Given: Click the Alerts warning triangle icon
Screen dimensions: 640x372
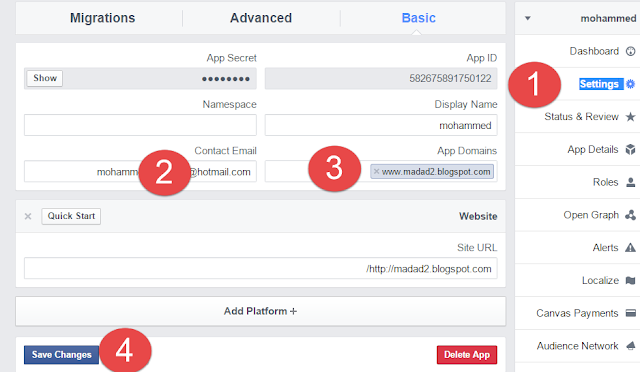Looking at the screenshot, I should 631,247.
